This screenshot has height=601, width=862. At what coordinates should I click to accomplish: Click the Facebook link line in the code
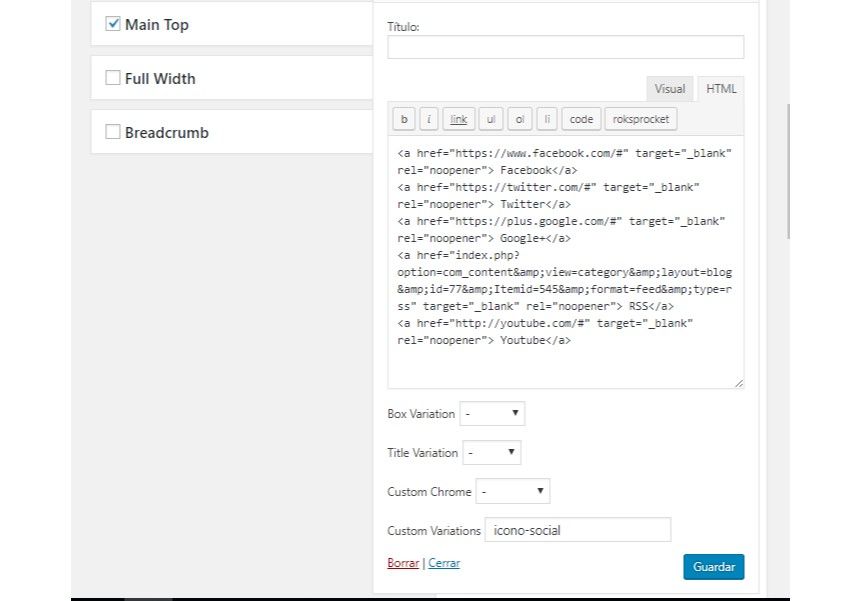pos(565,162)
